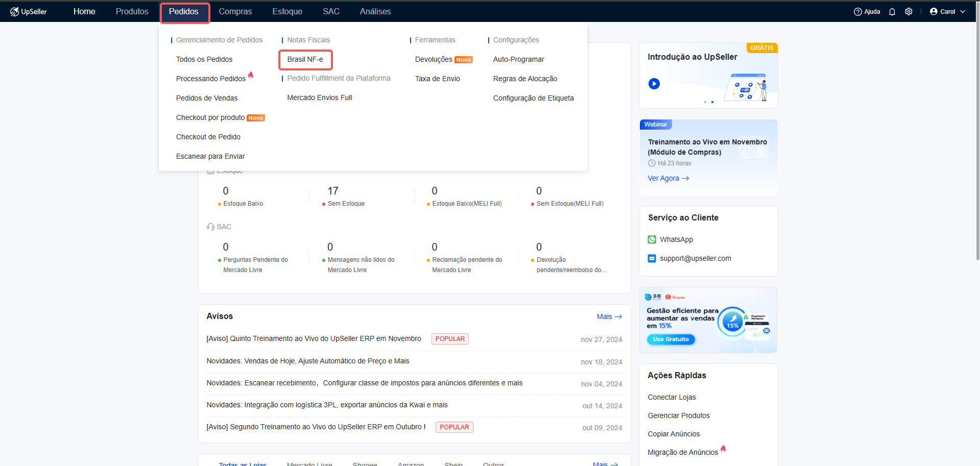Open the Produtos menu
Screen dimensions: 980x466
132,11
